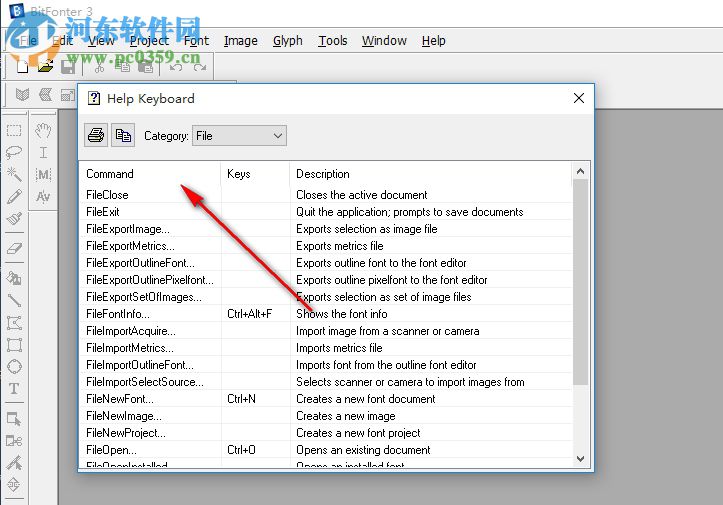Select the FileClose command row
Image resolution: width=723 pixels, height=505 pixels.
pyautogui.click(x=326, y=195)
